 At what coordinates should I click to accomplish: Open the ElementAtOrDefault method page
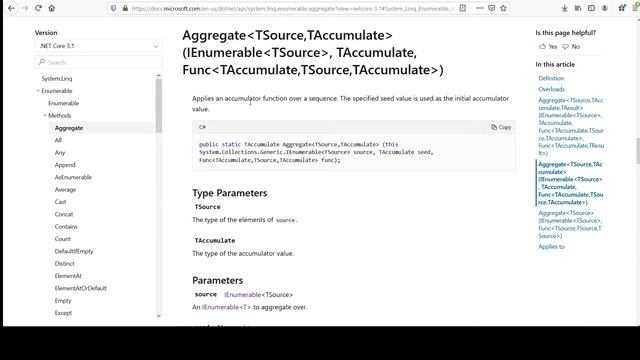[x=80, y=288]
